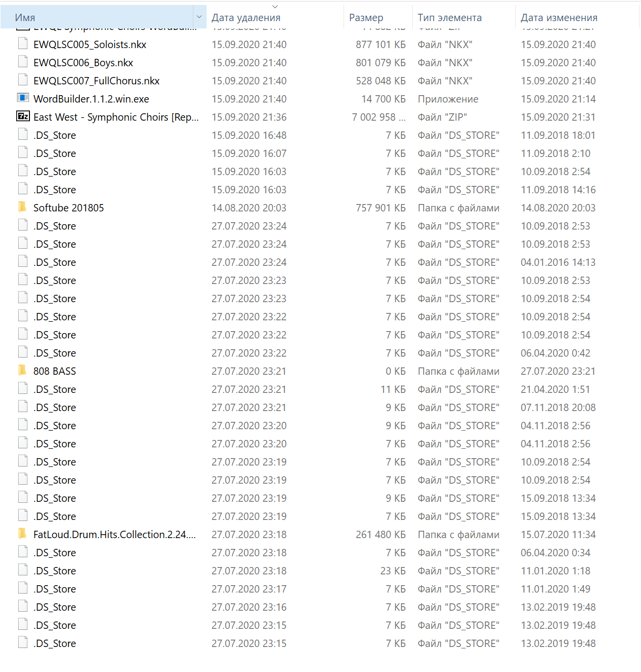Open the Имя column filter dropdown arrow
The image size is (641, 672).
point(199,17)
